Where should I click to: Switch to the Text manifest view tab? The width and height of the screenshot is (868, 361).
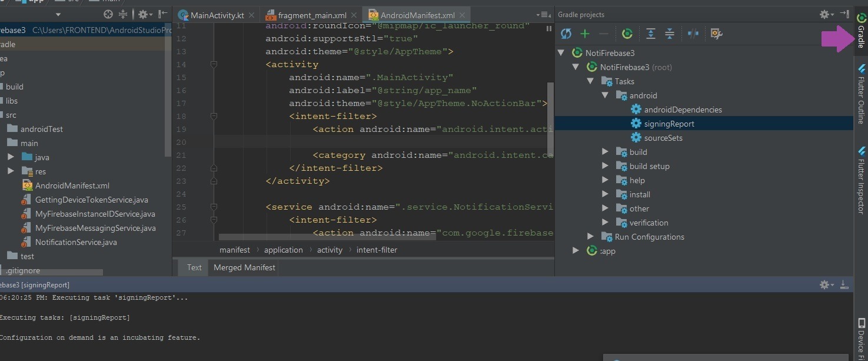(194, 267)
